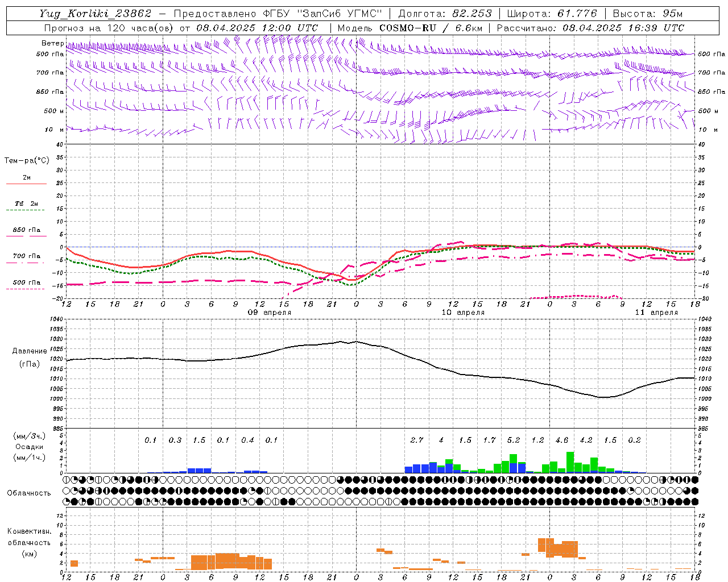Select the 1.2 precipitation total

(537, 440)
